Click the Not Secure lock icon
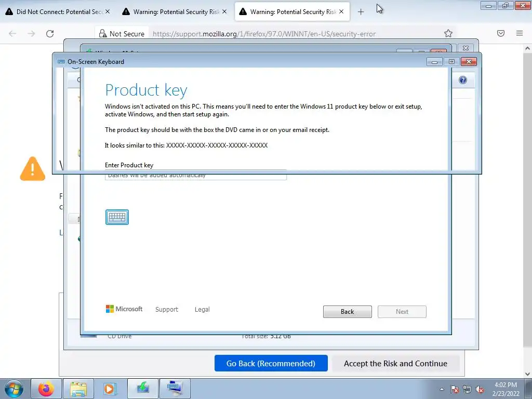 pos(103,34)
